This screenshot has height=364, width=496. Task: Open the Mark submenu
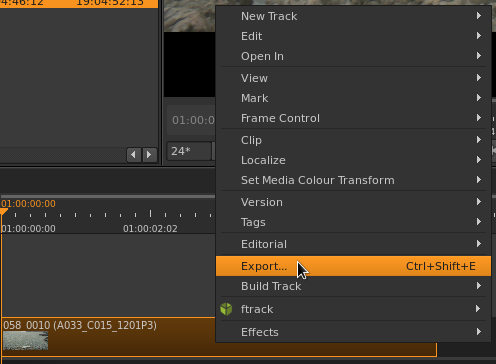pos(353,98)
